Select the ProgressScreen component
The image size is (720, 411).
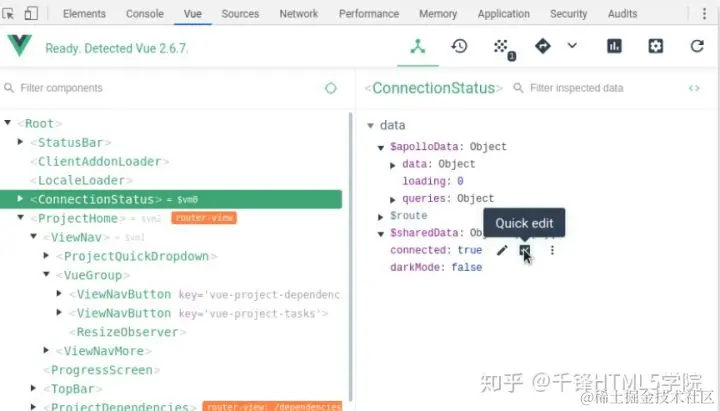(101, 370)
